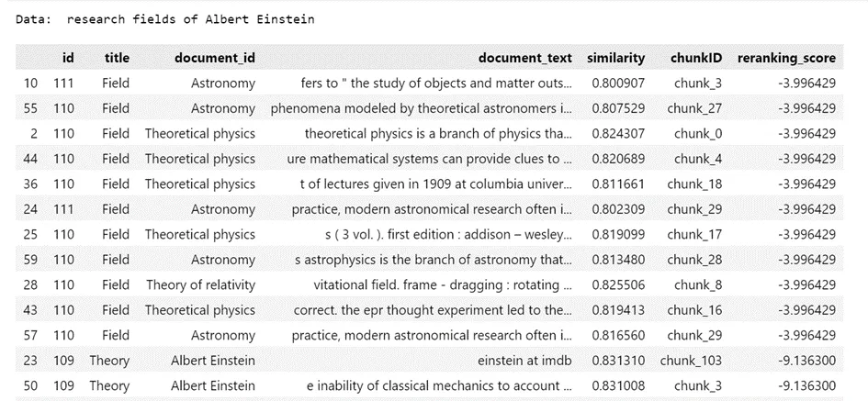Click the 'research fields of Albert Einstein' output text

[190, 19]
